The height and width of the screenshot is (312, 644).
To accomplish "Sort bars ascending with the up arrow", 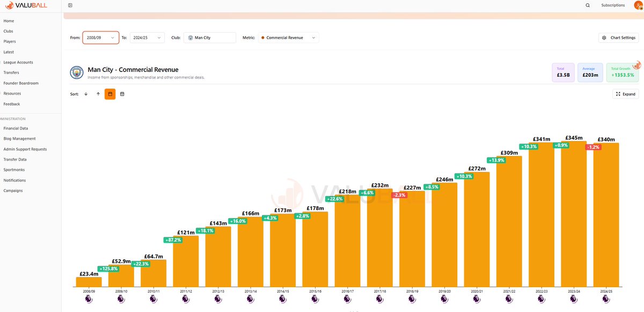I will coord(98,94).
